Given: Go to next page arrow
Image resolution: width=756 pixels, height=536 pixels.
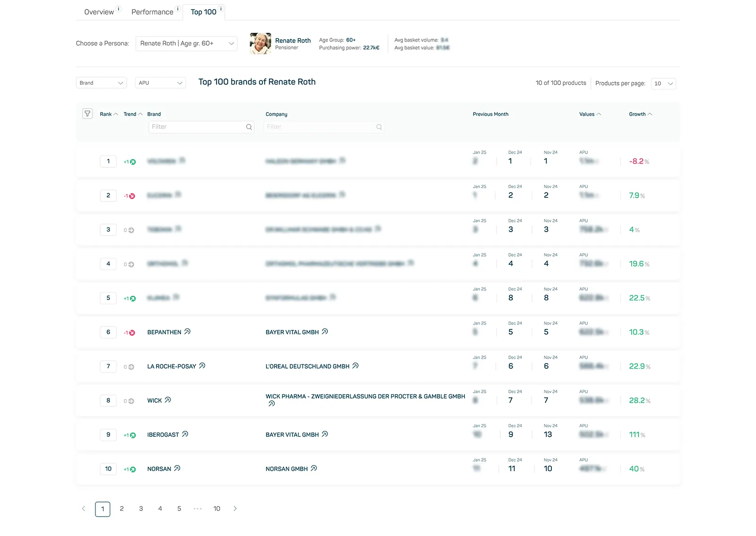Looking at the screenshot, I should [x=235, y=509].
